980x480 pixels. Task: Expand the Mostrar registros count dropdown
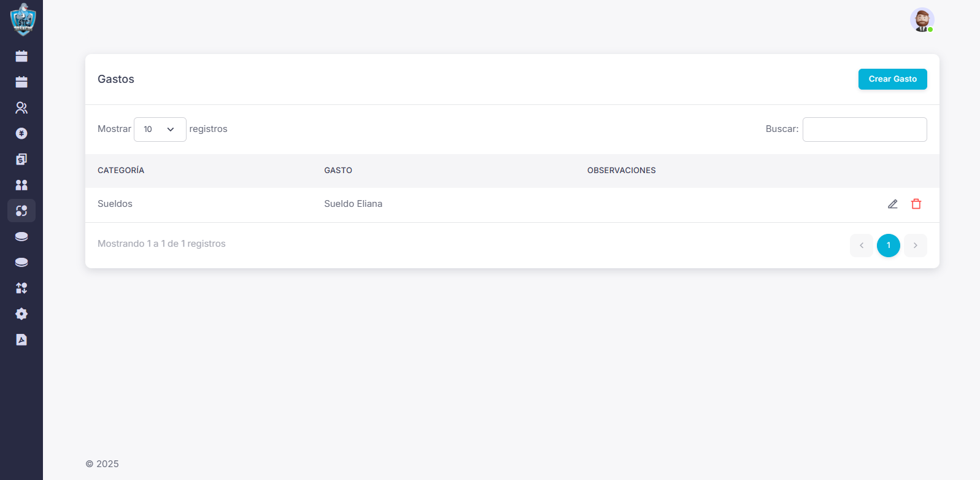click(160, 130)
